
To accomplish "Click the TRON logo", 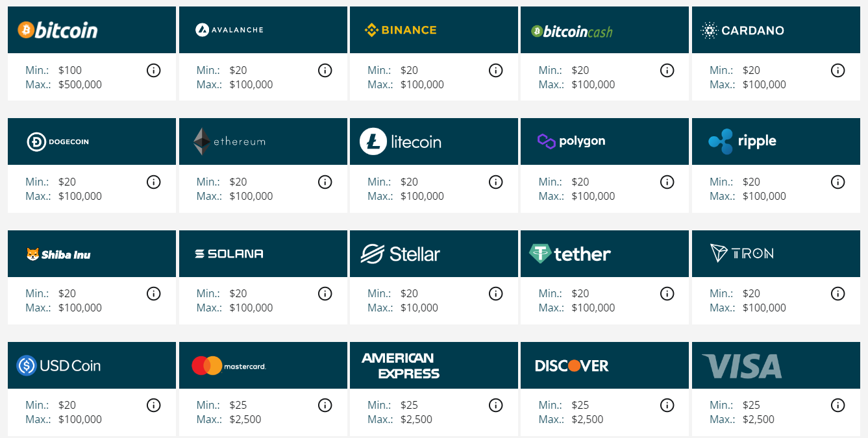I will coord(743,253).
